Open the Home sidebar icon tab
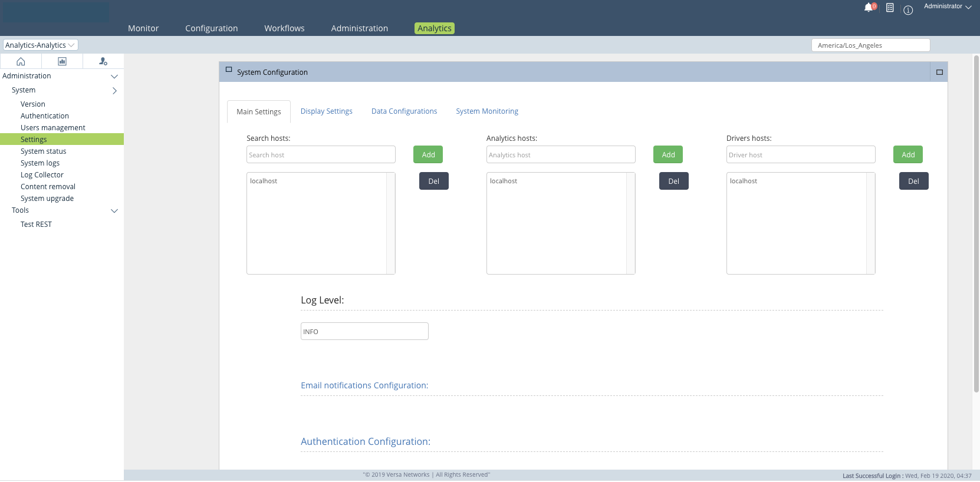Viewport: 980px width, 482px height. (21, 61)
